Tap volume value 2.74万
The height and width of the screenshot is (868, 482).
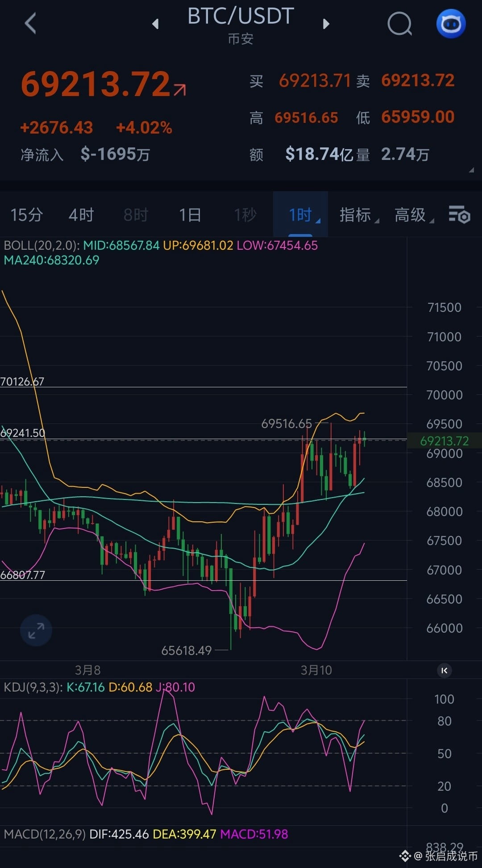[405, 155]
